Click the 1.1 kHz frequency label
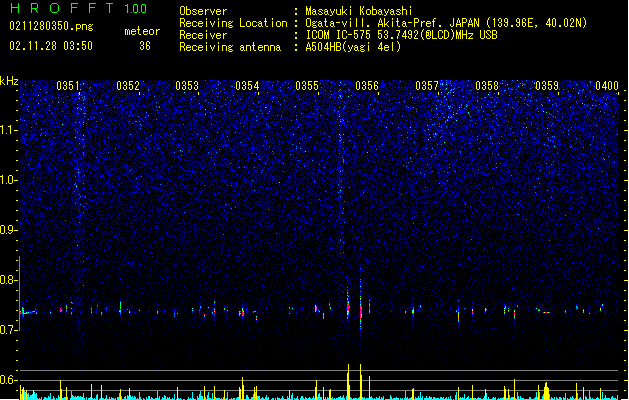 click(x=9, y=130)
